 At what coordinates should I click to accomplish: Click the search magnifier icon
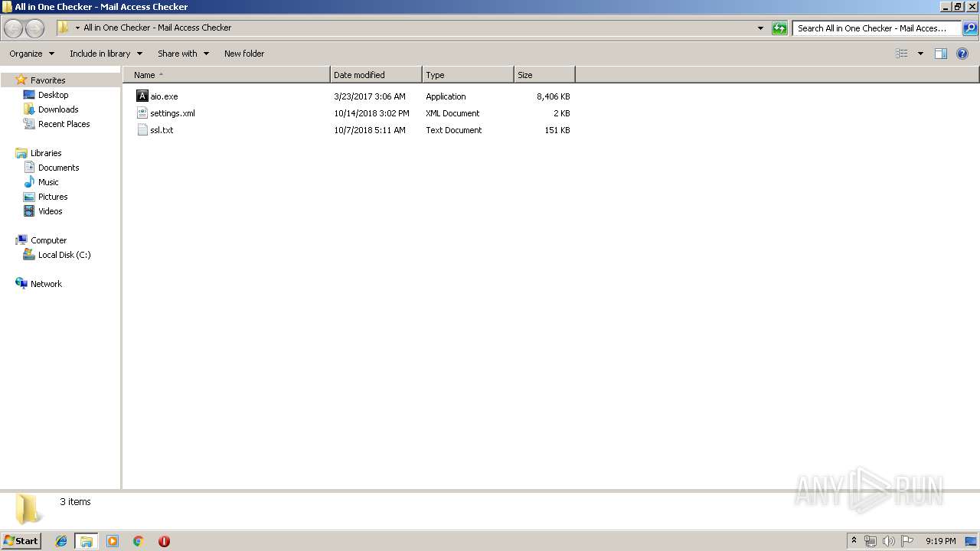pos(970,28)
